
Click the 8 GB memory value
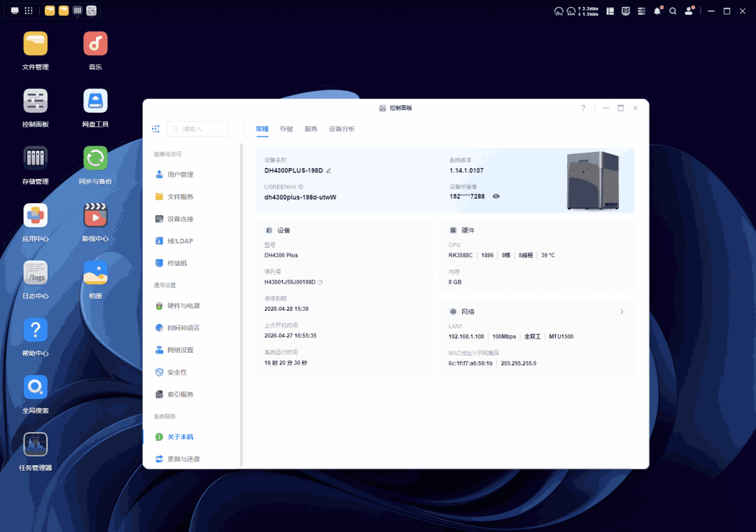point(455,282)
